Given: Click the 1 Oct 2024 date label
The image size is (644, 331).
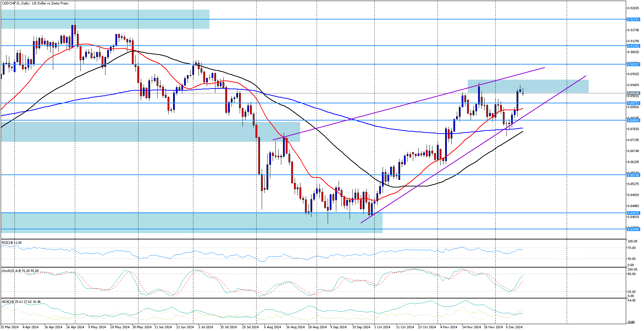Looking at the screenshot, I should (x=382, y=327).
